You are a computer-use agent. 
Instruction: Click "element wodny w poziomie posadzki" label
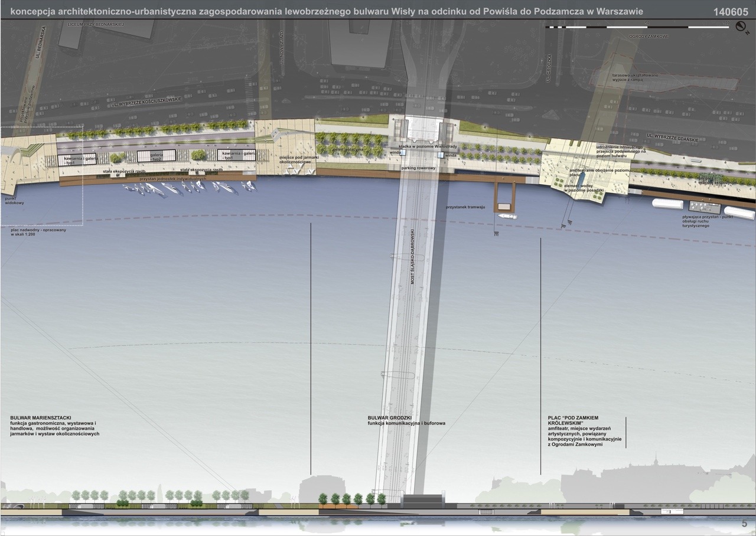click(583, 188)
